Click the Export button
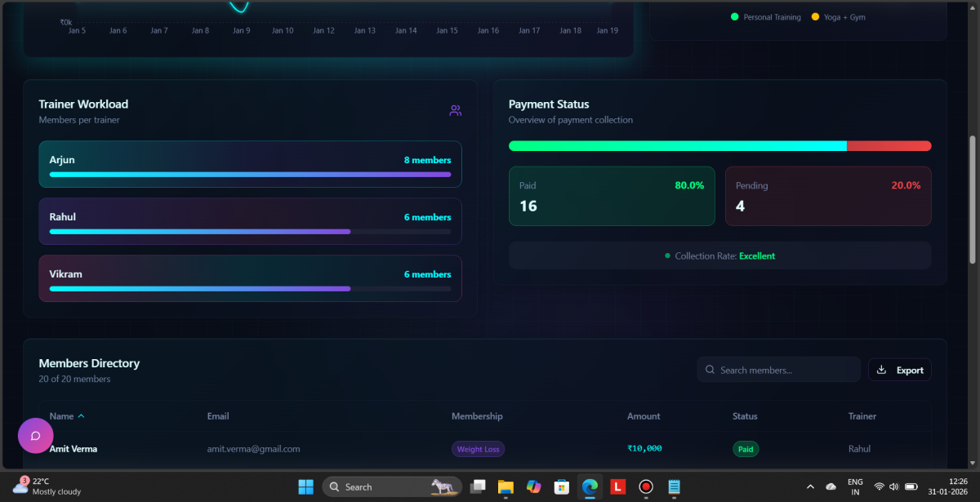 [x=899, y=370]
